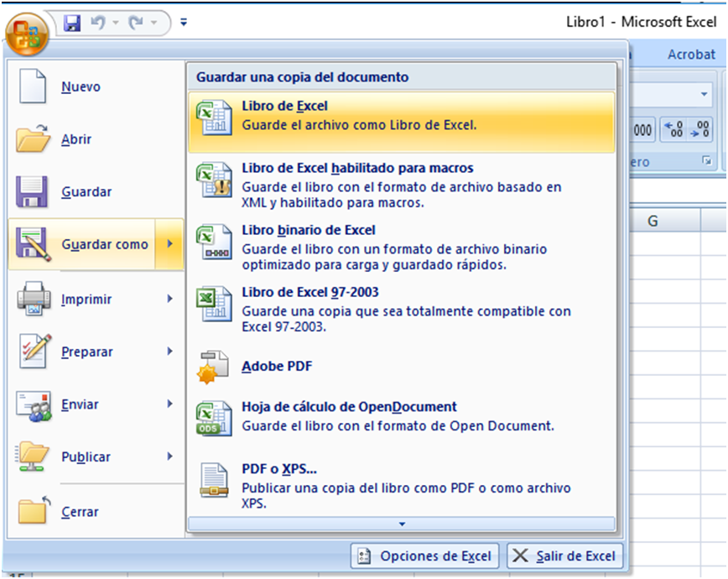Viewport: 728px width, 579px height.
Task: Expand the Guardar como submenu arrow
Action: [169, 244]
